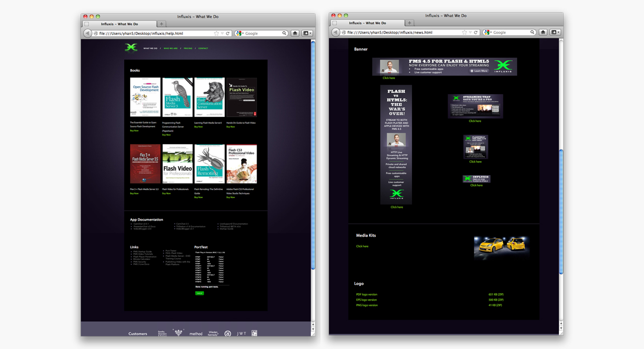Select the Influxis tab in help.html window
The width and height of the screenshot is (644, 349).
click(120, 24)
